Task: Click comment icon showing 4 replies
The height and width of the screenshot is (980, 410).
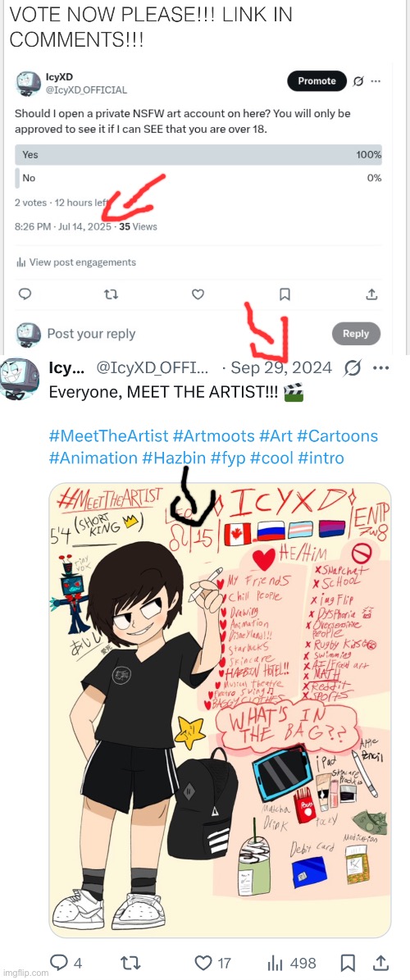Action: (58, 963)
